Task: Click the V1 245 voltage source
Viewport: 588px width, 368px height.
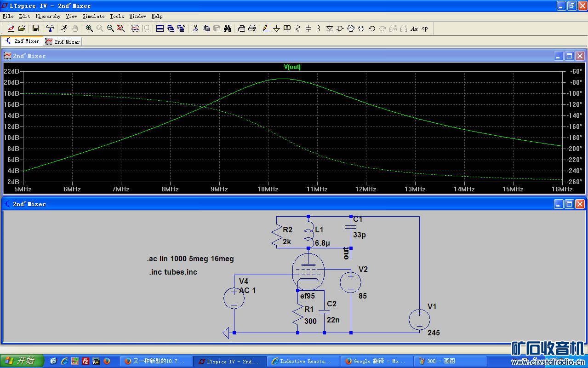Action: click(420, 320)
